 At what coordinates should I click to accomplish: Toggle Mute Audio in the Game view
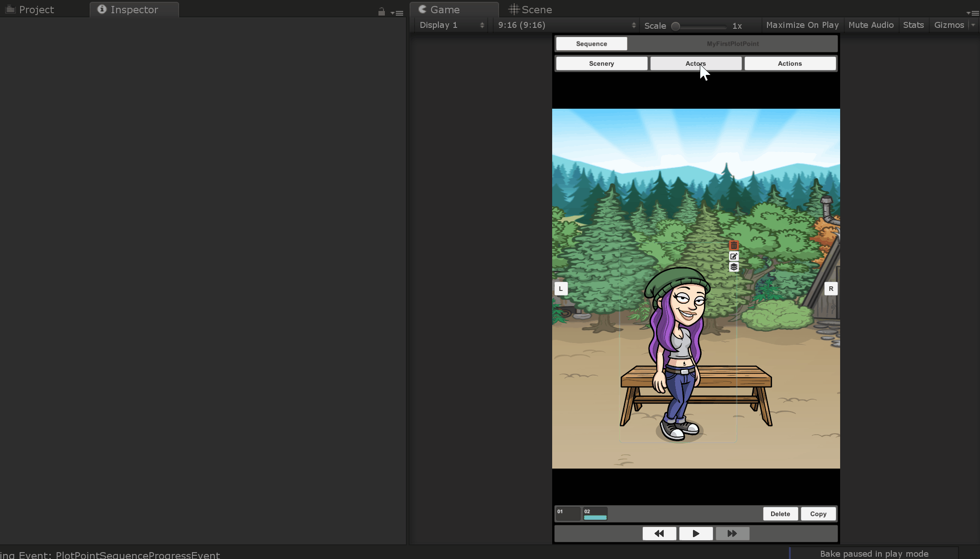[871, 25]
